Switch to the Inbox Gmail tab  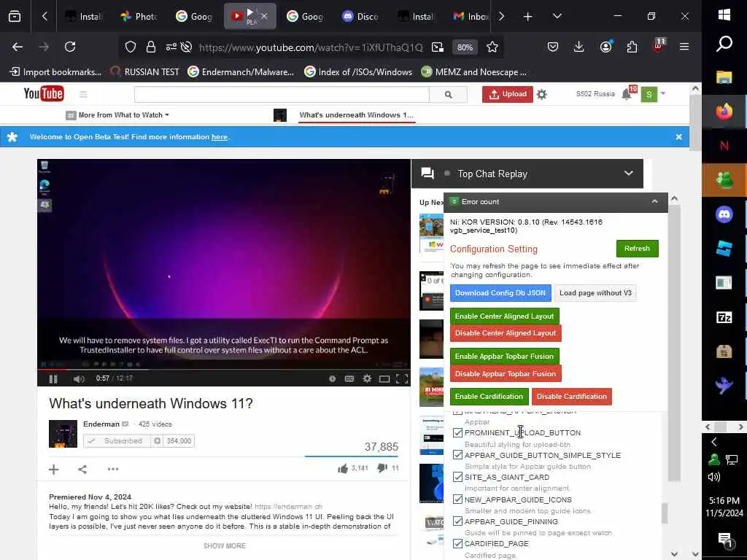coord(471,16)
